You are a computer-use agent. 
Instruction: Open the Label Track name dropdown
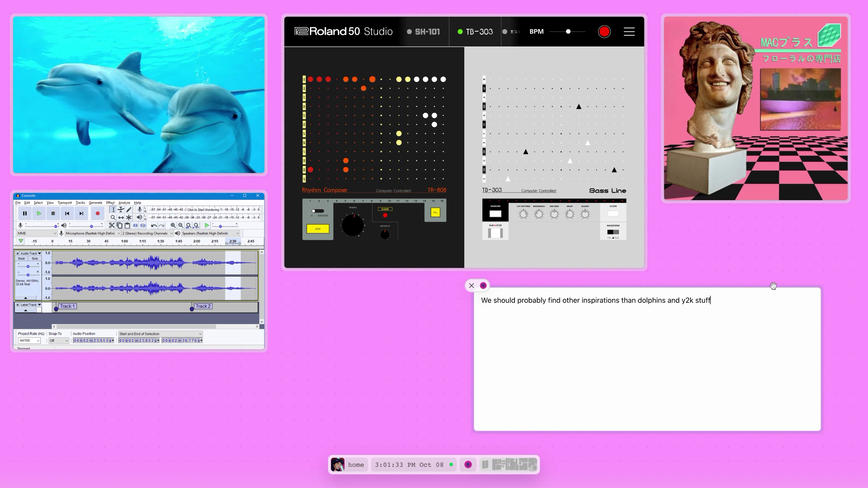31,305
